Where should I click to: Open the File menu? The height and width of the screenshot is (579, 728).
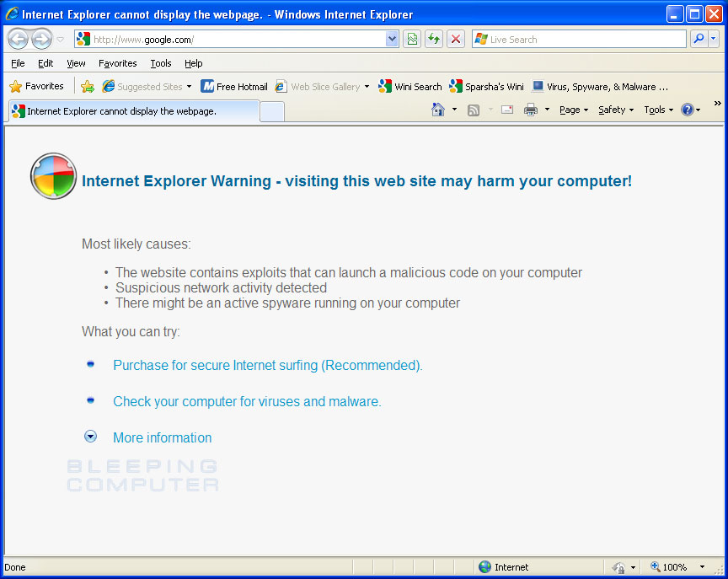pos(18,63)
